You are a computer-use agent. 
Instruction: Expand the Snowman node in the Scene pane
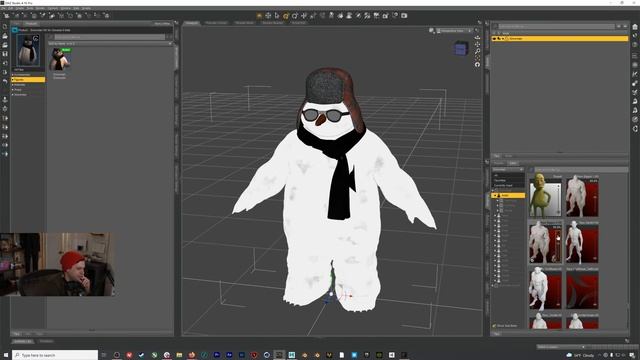click(503, 38)
